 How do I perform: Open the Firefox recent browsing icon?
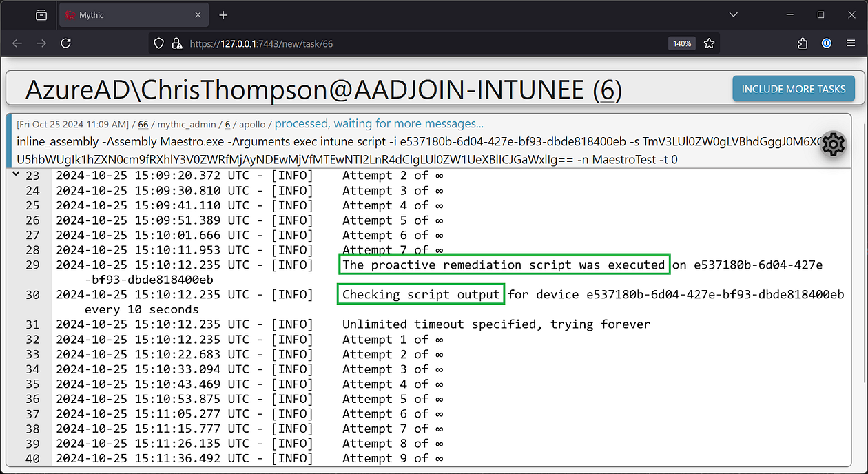[41, 15]
